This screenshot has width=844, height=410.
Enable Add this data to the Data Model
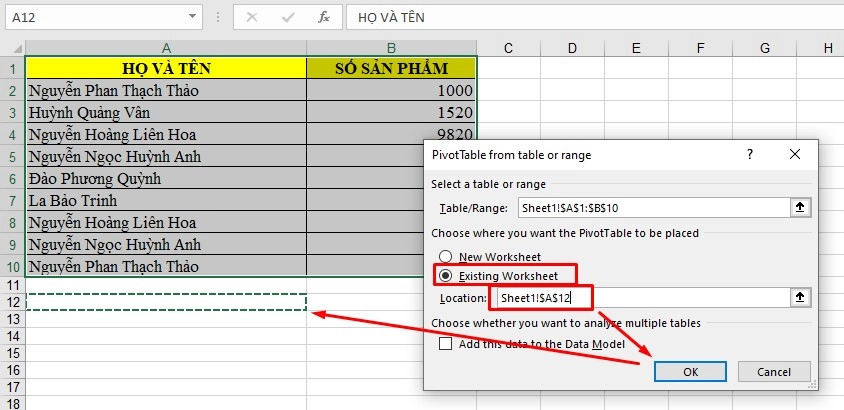pos(447,344)
